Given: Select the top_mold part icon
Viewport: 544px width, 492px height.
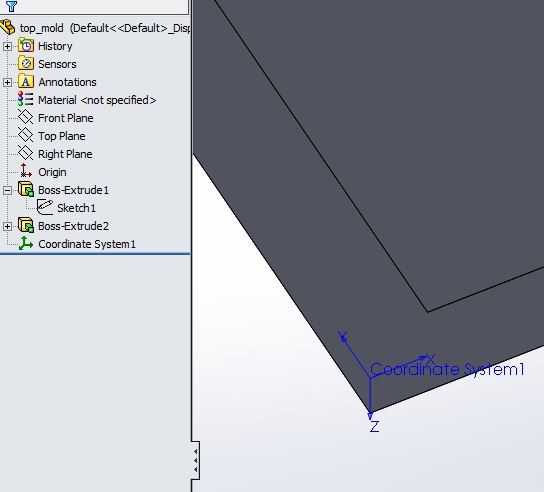Looking at the screenshot, I should [x=8, y=27].
